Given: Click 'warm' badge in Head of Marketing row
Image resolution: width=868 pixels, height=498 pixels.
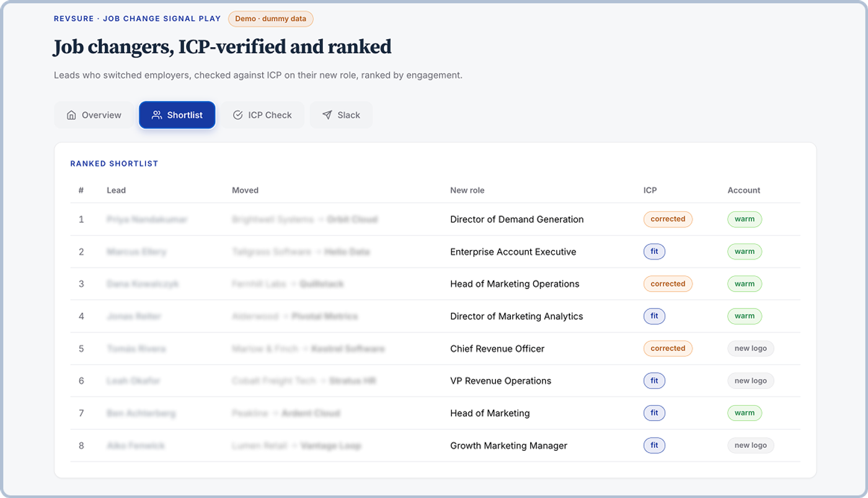Looking at the screenshot, I should (x=745, y=413).
